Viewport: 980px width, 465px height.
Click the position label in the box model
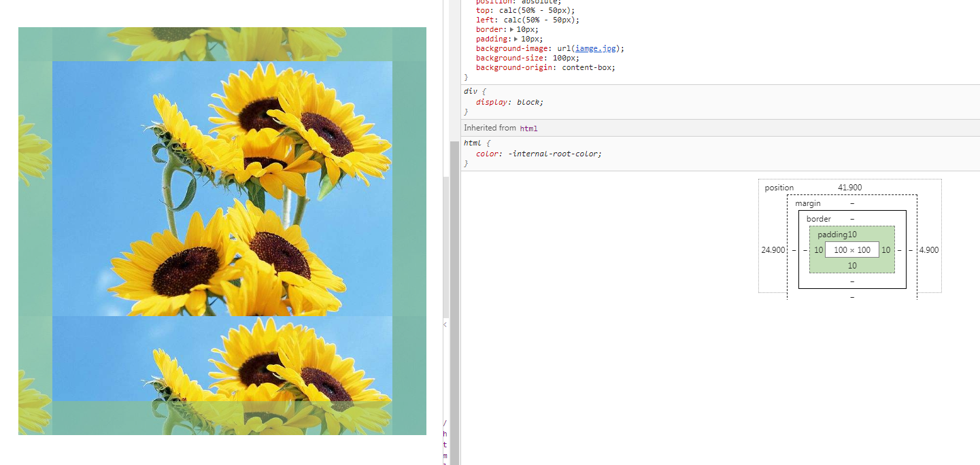click(779, 188)
